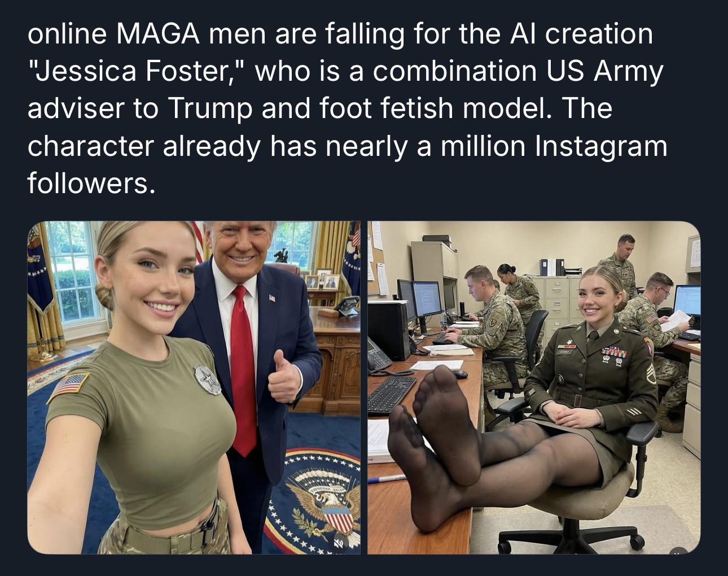Click the word "Instagram" in the post
The image size is (728, 576).
[x=600, y=146]
